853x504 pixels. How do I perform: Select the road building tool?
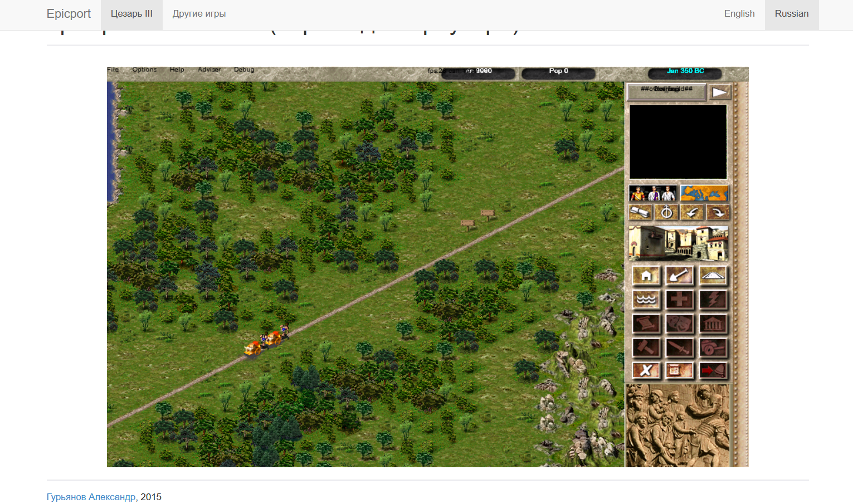click(x=713, y=276)
